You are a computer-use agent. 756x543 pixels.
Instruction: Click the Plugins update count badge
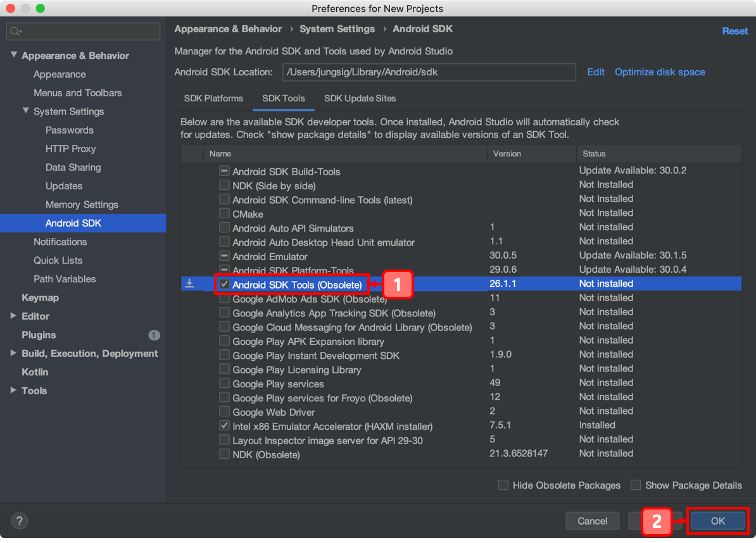154,335
